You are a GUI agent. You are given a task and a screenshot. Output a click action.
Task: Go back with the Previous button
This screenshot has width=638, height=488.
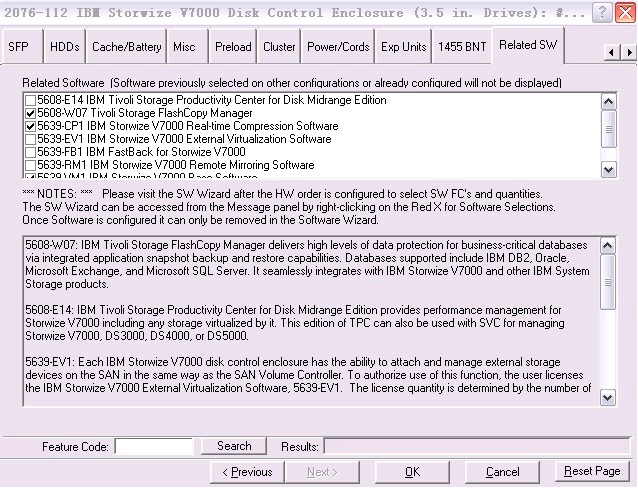247,472
